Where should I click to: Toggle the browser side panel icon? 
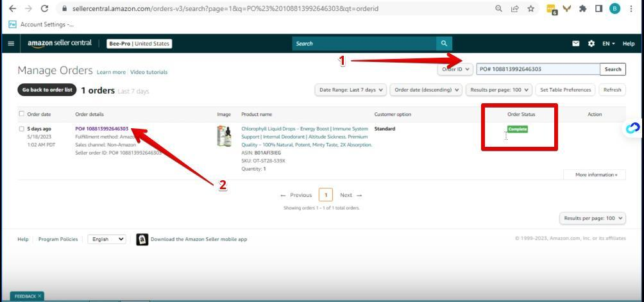598,8
